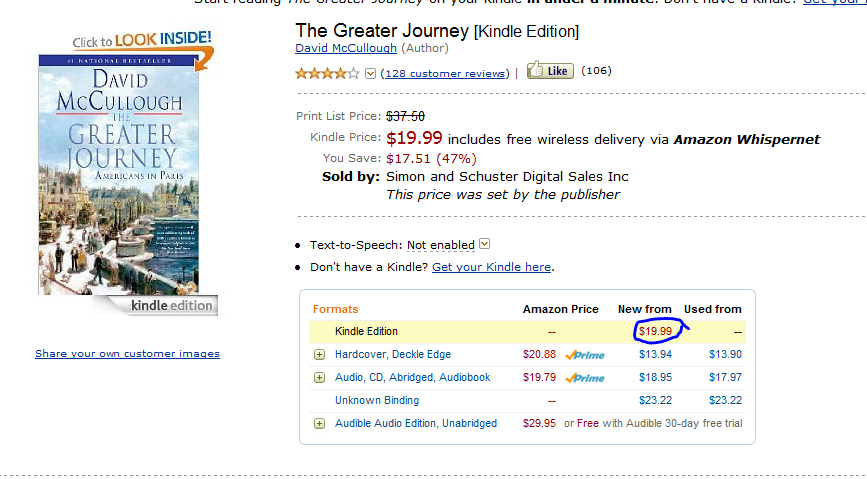Click the thumbs-up Like button
This screenshot has width=867, height=479.
[x=550, y=70]
